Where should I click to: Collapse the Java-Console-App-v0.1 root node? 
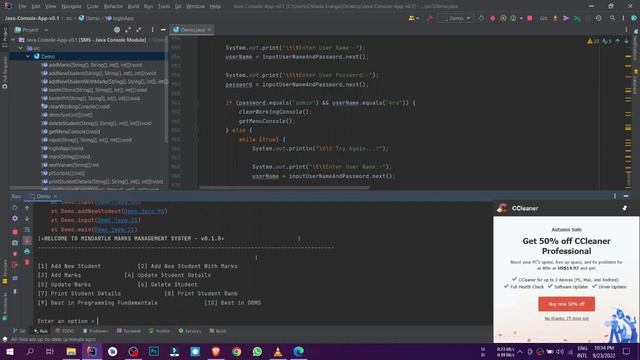tap(13, 40)
